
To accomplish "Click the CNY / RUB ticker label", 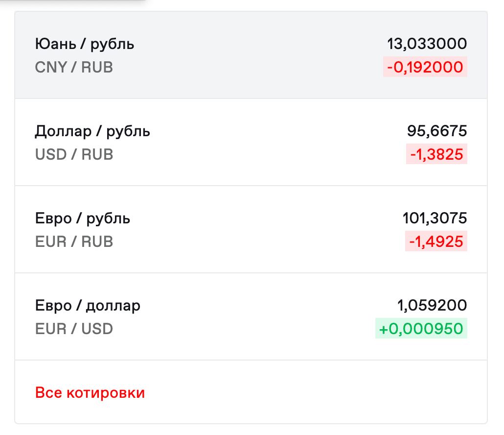I will [x=74, y=67].
